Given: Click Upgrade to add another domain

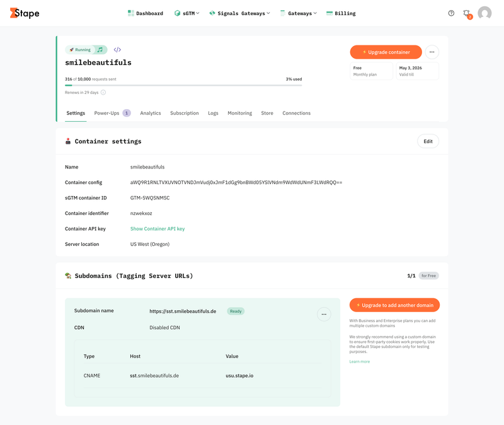Looking at the screenshot, I should click(x=394, y=305).
